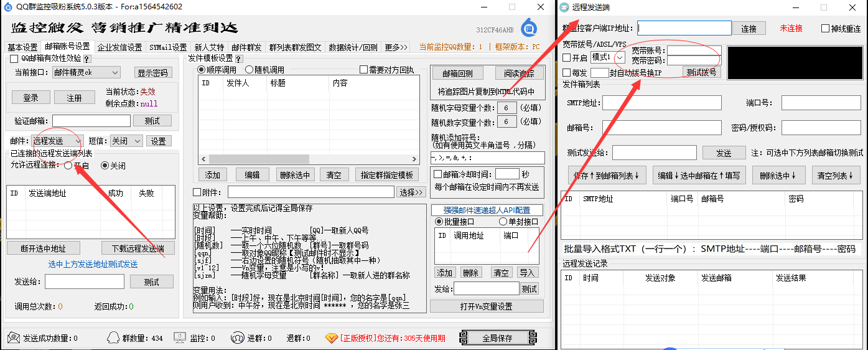
Task: Click 登录 button
Action: coord(31,98)
